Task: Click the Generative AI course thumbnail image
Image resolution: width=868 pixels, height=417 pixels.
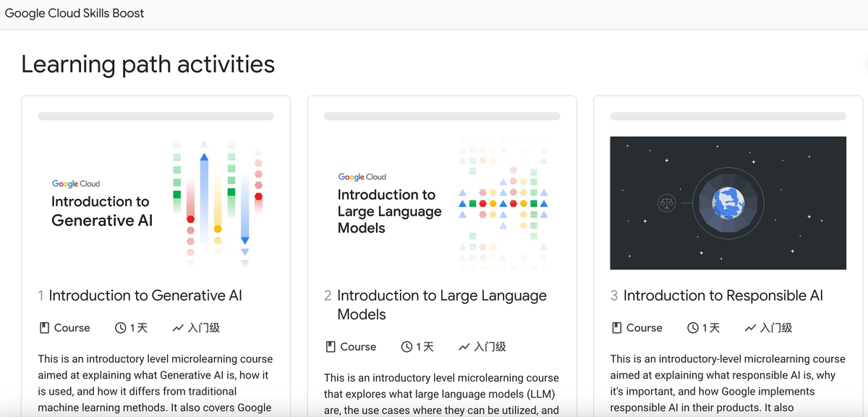Action: click(x=156, y=203)
